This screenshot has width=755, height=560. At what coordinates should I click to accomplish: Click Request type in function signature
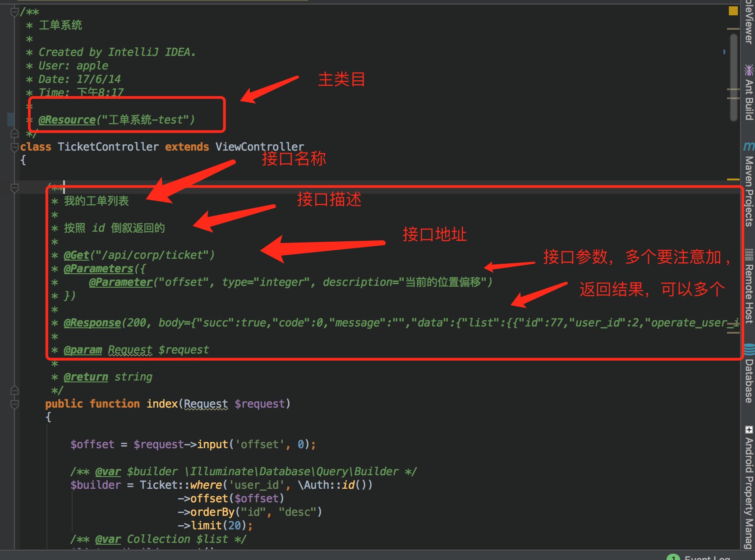tap(206, 404)
